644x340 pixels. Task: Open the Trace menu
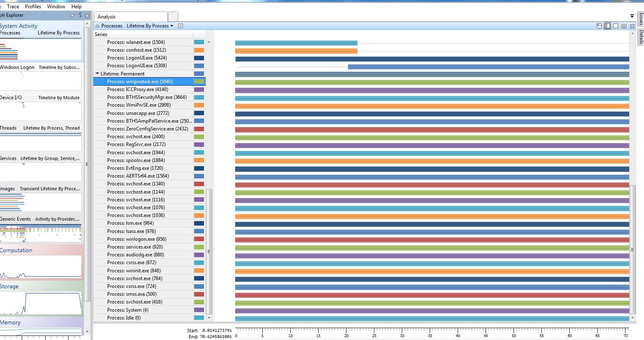[x=13, y=7]
